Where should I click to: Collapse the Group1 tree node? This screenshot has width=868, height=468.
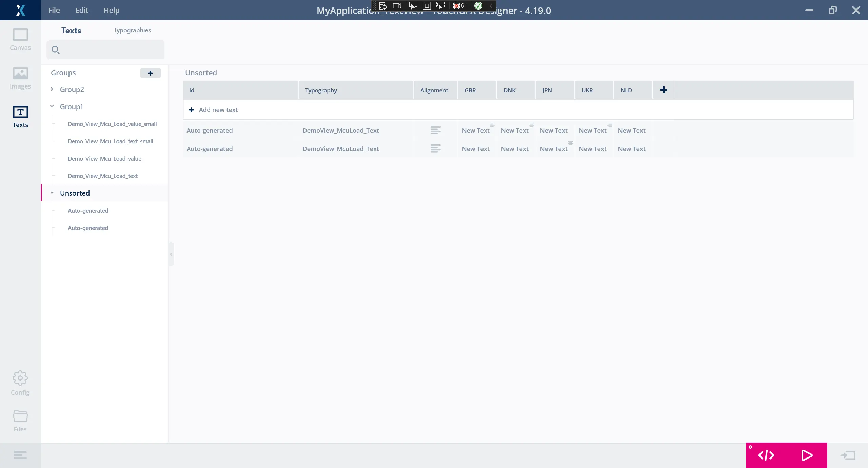[52, 106]
